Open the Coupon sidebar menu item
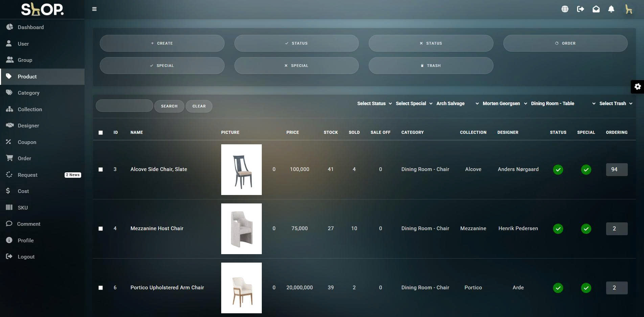The width and height of the screenshot is (644, 317). click(x=27, y=142)
